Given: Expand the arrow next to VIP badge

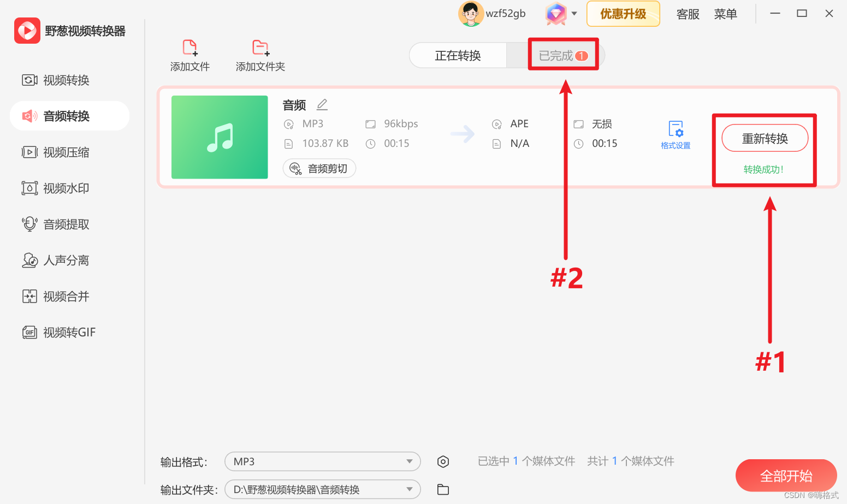Looking at the screenshot, I should click(x=574, y=14).
